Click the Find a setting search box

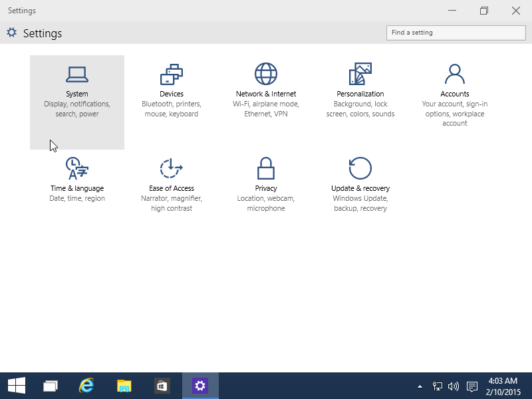tap(456, 32)
